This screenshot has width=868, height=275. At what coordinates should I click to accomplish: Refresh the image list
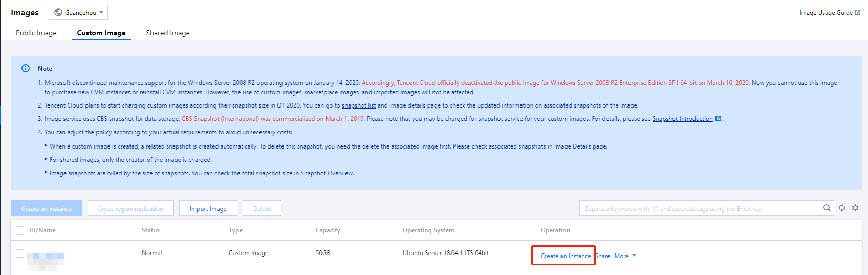(842, 208)
